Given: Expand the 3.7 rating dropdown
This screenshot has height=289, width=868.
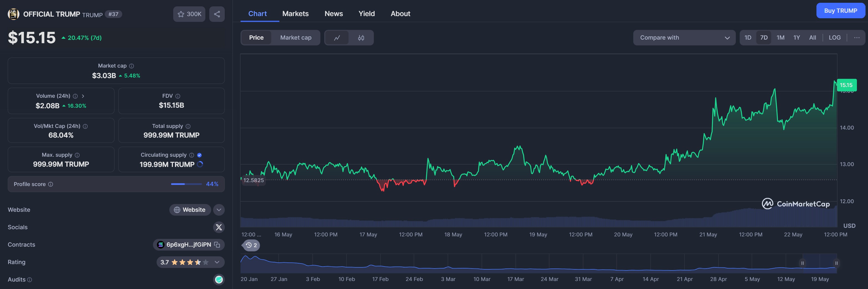Looking at the screenshot, I should tap(217, 262).
